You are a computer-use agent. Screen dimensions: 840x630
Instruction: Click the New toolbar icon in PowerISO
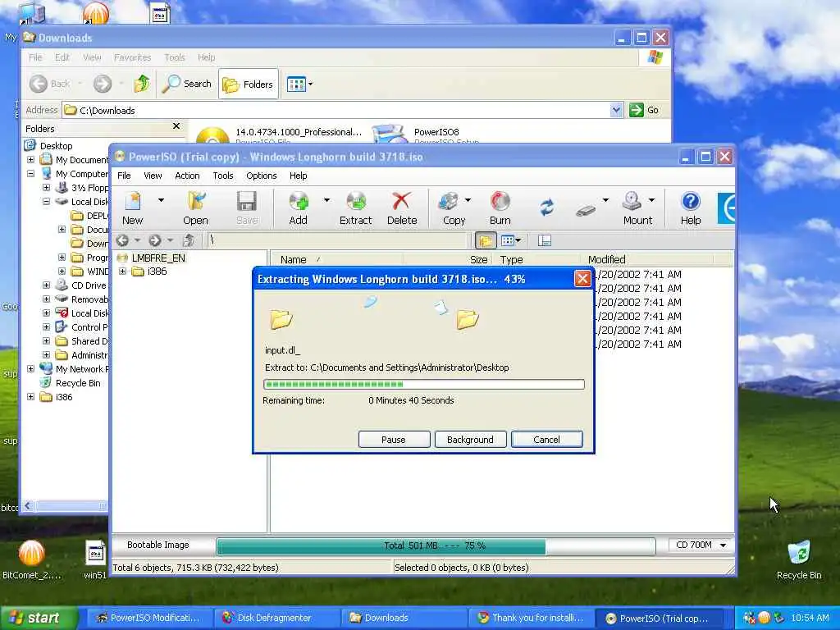(132, 208)
